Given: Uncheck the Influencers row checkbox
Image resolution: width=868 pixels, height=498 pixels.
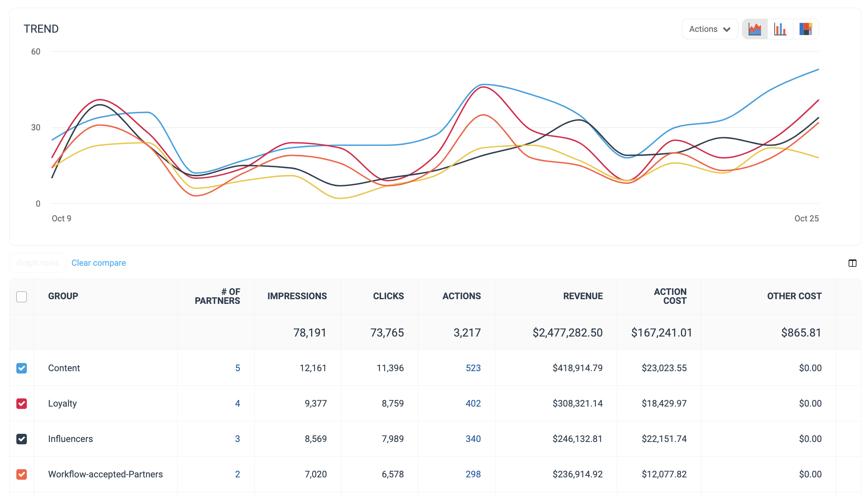Looking at the screenshot, I should point(22,439).
